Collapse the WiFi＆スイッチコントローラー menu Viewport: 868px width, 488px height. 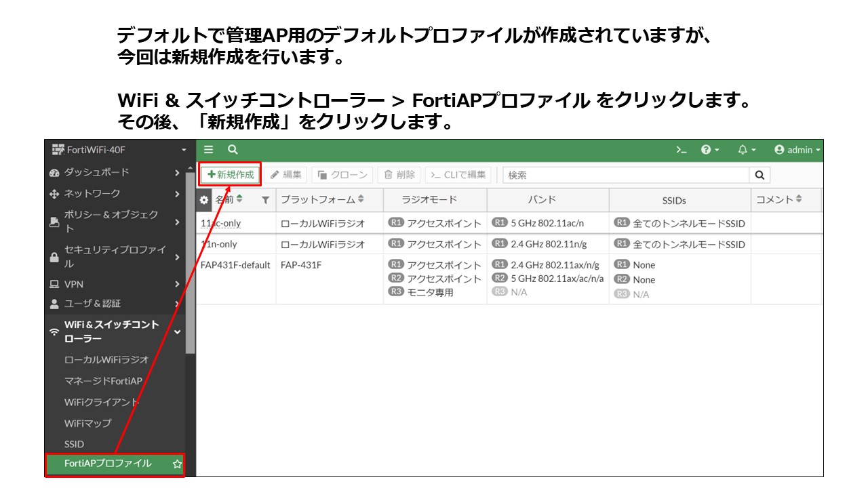point(115,331)
